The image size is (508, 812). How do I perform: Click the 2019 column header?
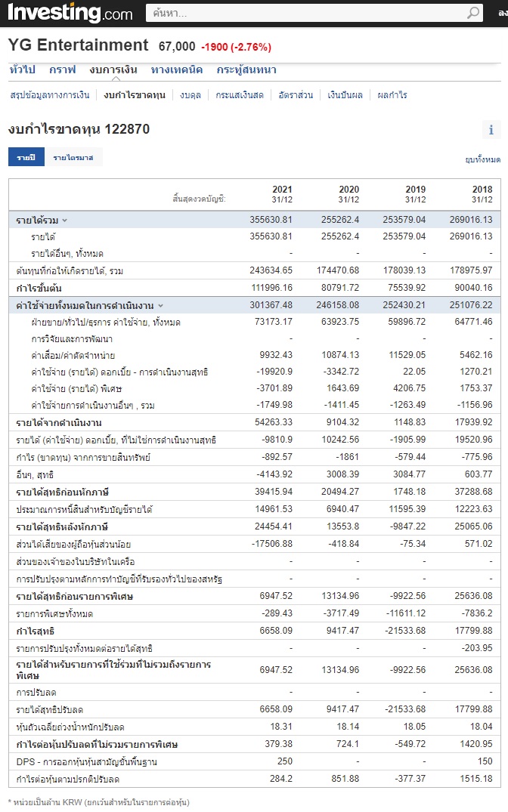coord(415,194)
